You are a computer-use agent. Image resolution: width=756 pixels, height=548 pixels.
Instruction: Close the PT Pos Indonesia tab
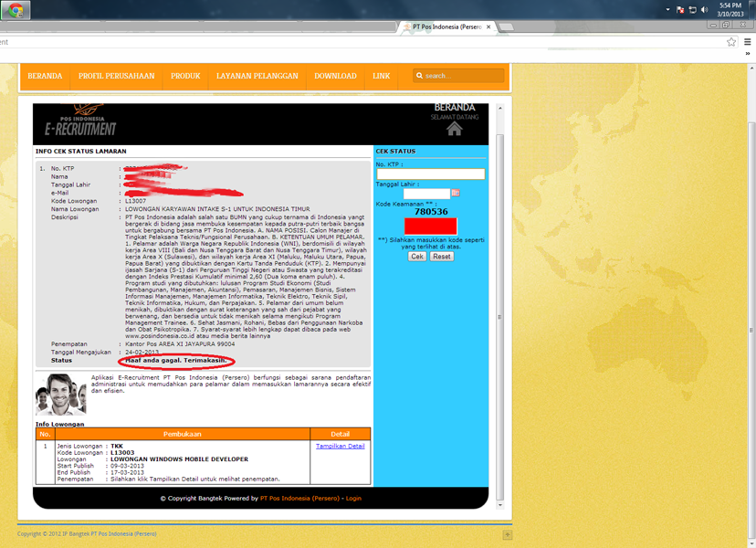coord(488,27)
